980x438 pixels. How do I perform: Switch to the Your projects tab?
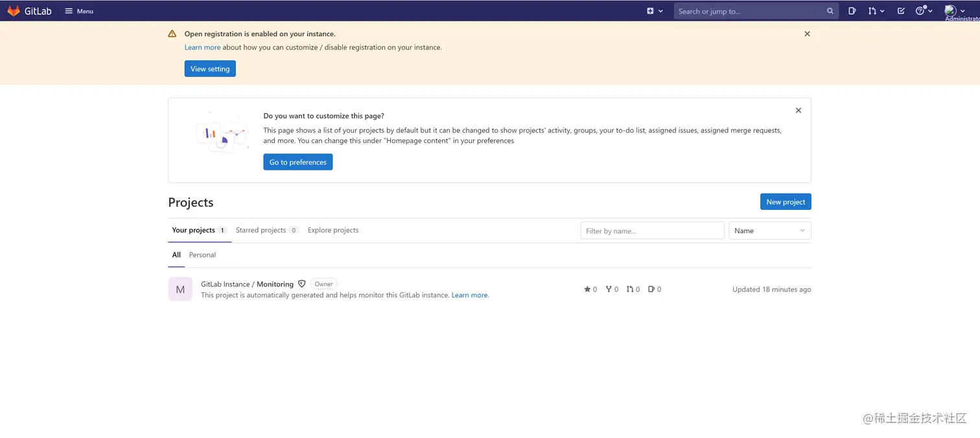pos(199,230)
